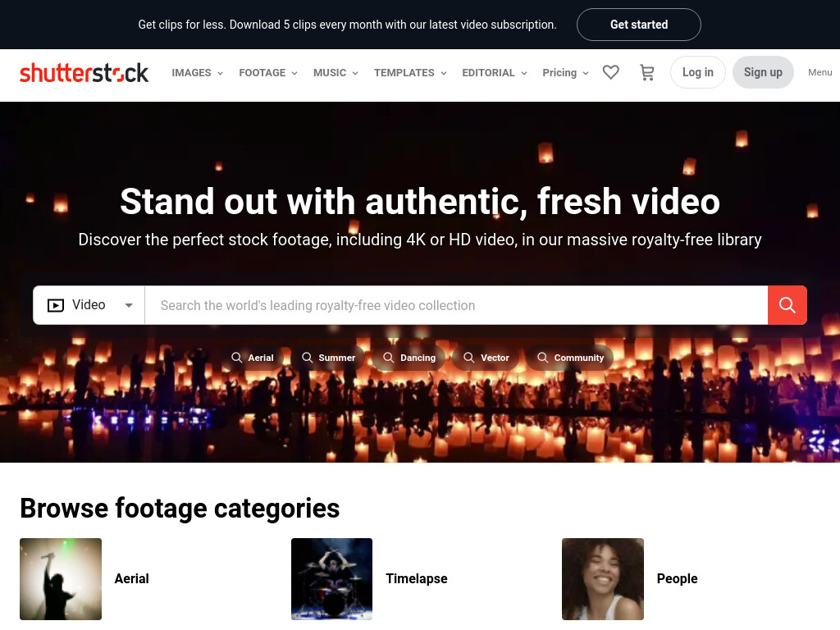Click the Get started button
Image resolution: width=840 pixels, height=630 pixels.
638,25
